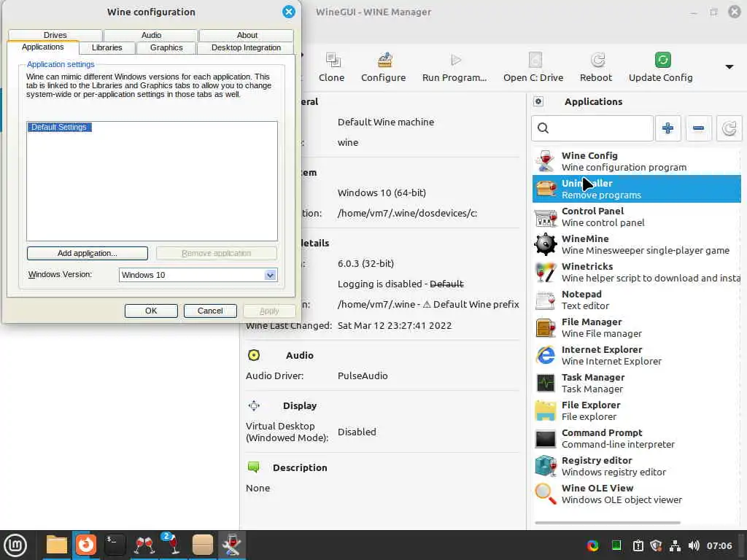Click OK in Wine configuration
The width and height of the screenshot is (747, 560).
point(151,311)
